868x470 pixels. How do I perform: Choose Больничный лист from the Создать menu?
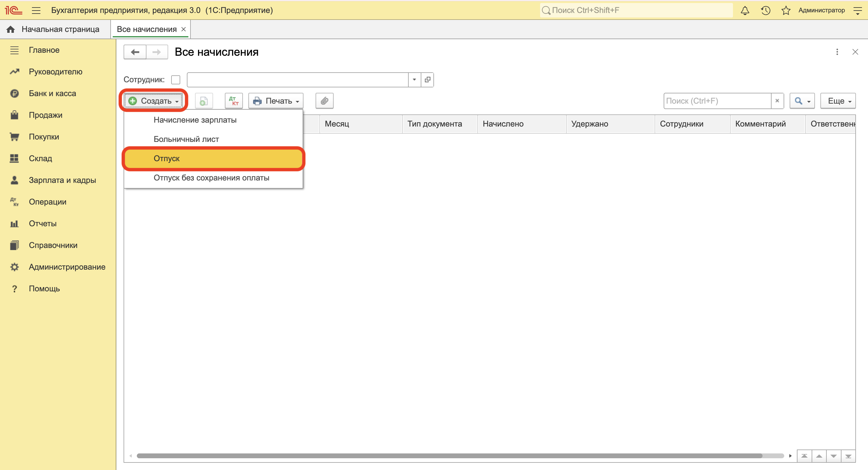click(x=213, y=139)
